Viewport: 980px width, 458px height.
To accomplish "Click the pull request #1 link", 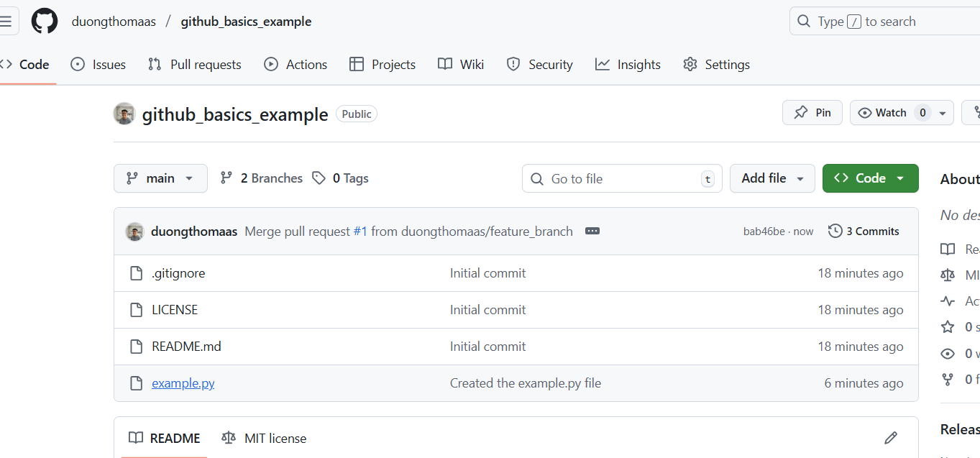I will (360, 232).
